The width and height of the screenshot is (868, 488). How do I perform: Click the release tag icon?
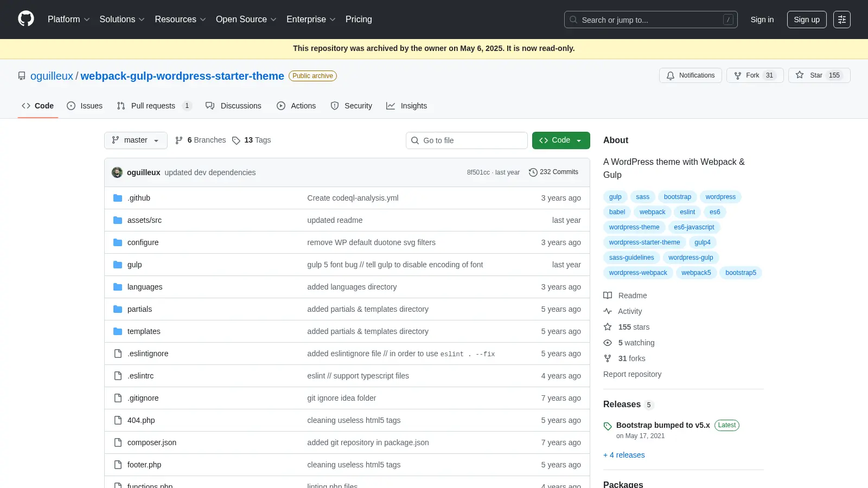click(608, 426)
